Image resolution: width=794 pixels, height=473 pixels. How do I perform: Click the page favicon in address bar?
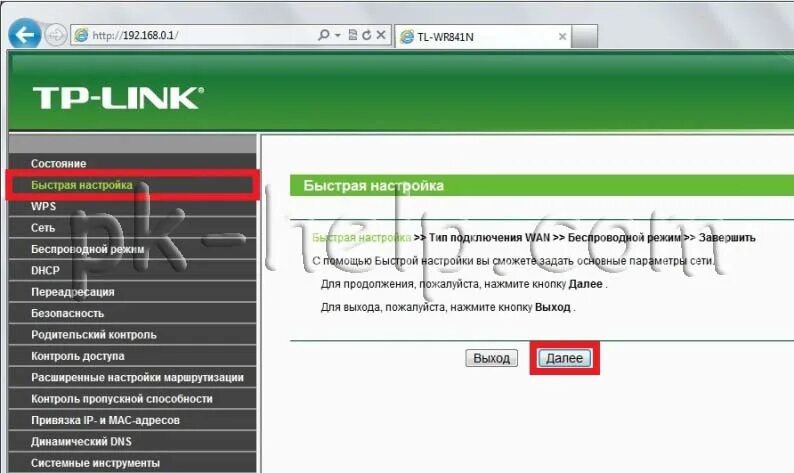81,35
